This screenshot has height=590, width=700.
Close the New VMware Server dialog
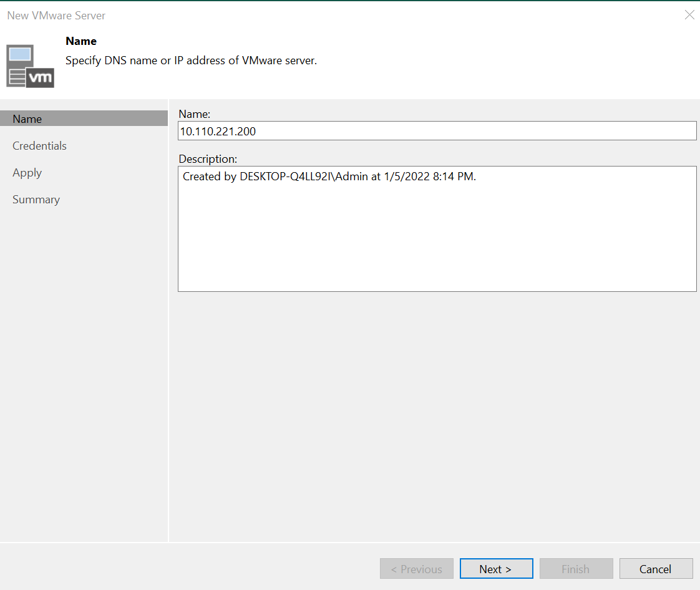point(689,15)
